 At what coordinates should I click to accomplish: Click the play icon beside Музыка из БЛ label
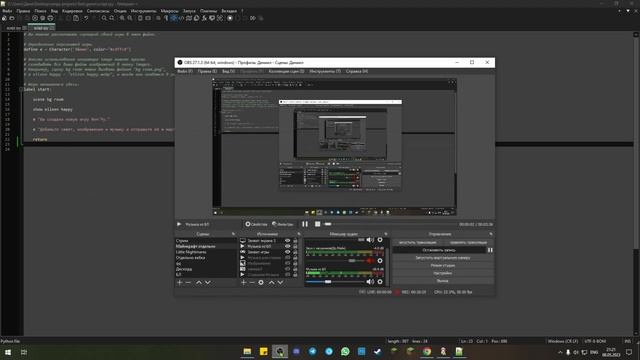(x=179, y=224)
